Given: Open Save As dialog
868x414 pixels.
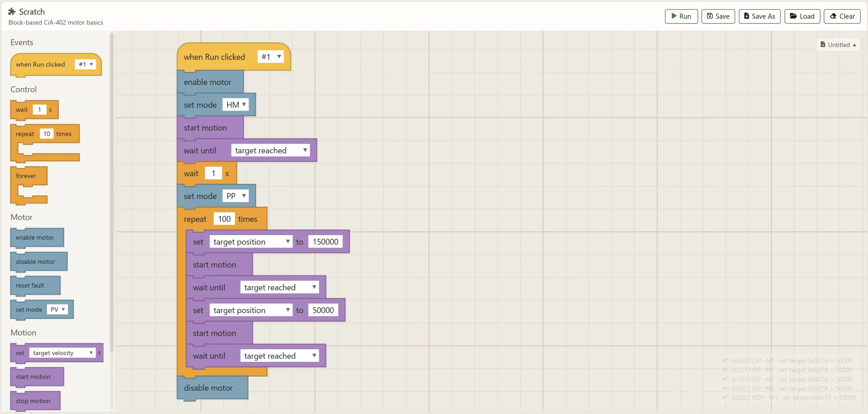Looking at the screenshot, I should 759,16.
